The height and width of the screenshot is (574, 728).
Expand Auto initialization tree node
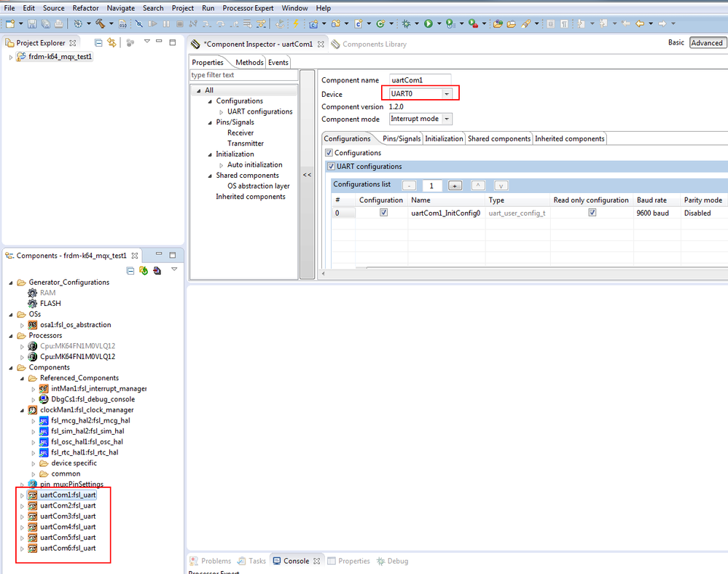click(221, 165)
